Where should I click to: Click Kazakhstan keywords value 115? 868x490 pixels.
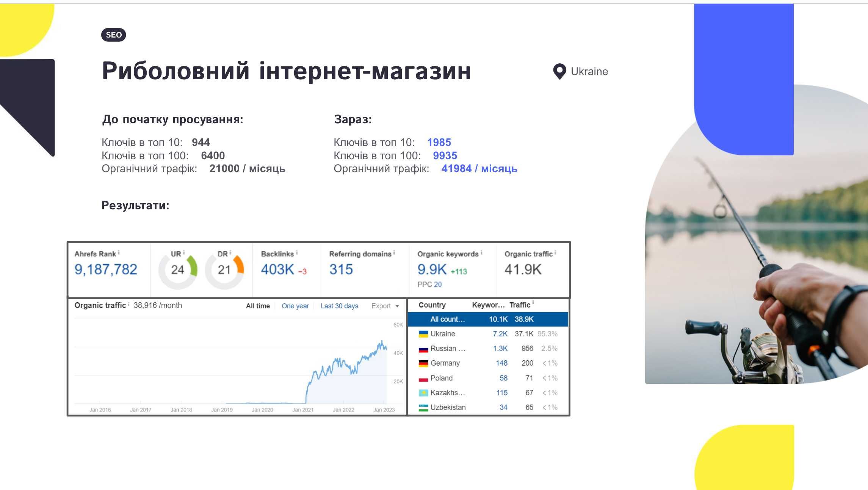click(502, 393)
